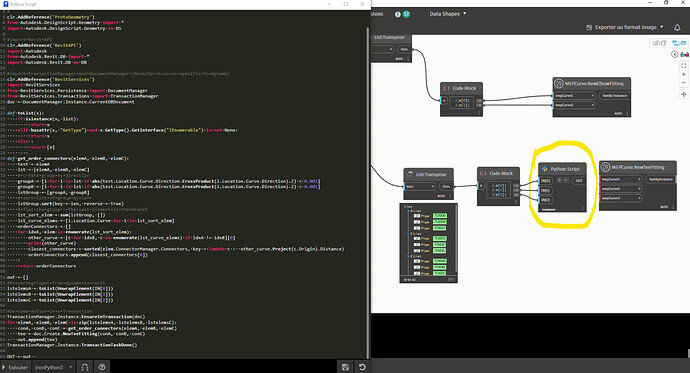Click the lower Code Block braces icon
690x373 pixels.
coord(483,173)
